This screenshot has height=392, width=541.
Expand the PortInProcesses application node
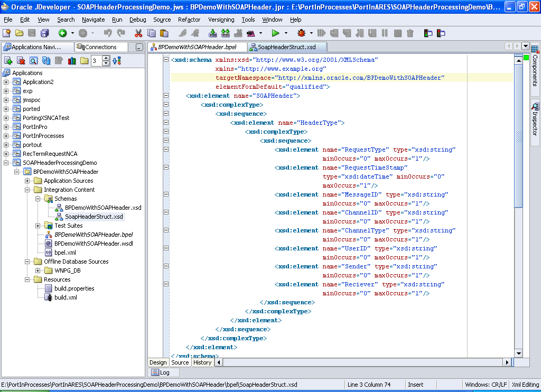coord(6,136)
